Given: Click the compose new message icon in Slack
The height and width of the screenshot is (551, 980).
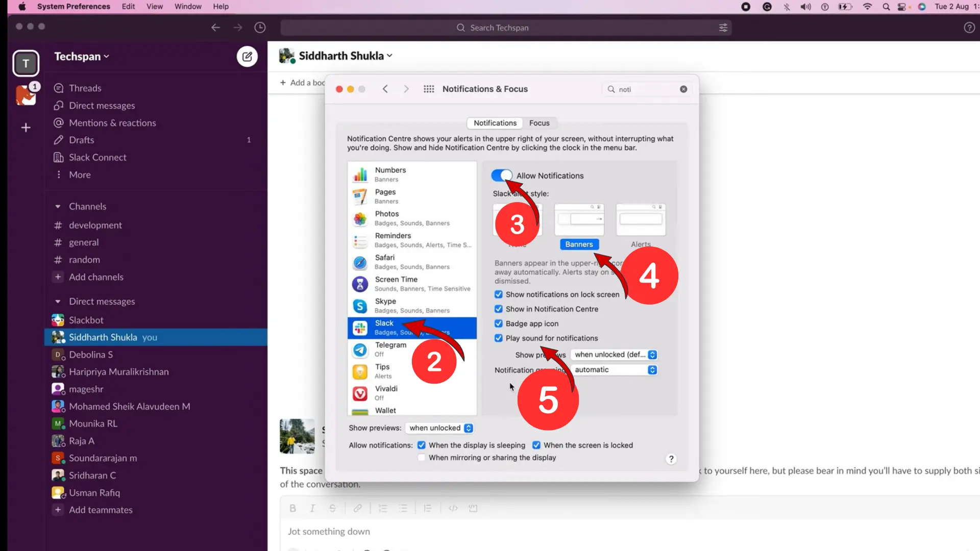Looking at the screenshot, I should click(247, 57).
